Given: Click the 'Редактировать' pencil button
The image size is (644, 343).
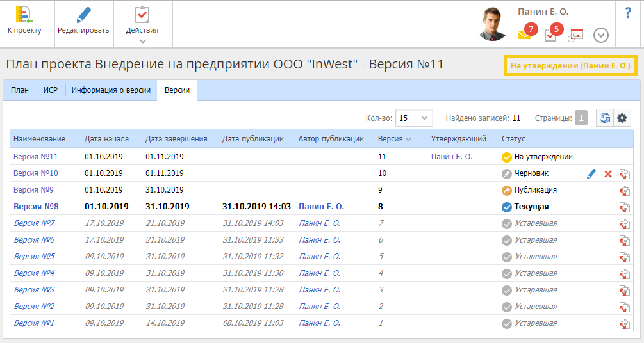Looking at the screenshot, I should (83, 20).
